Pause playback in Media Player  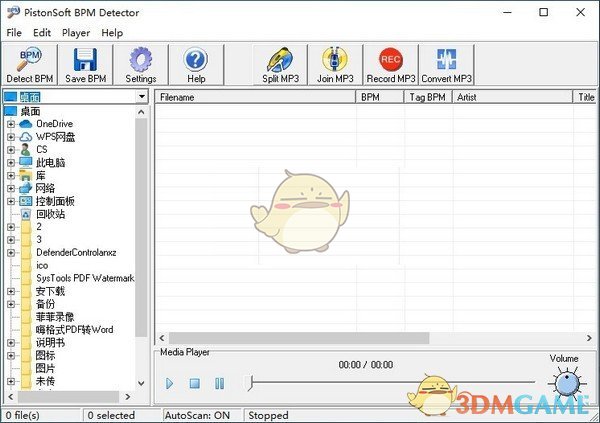click(x=220, y=383)
